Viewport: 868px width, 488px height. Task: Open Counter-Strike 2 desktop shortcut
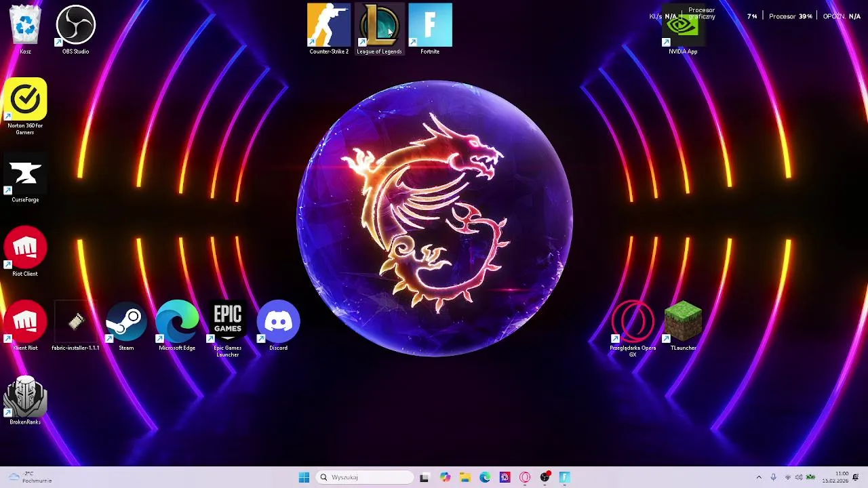(329, 29)
